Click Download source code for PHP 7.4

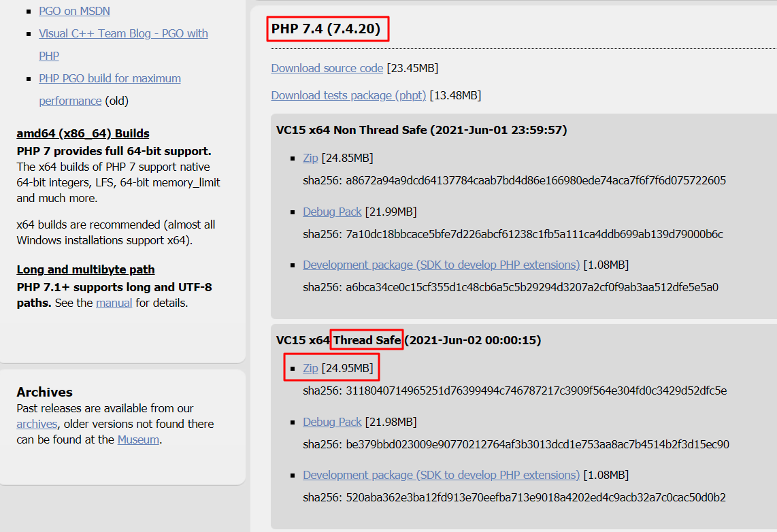[x=327, y=68]
